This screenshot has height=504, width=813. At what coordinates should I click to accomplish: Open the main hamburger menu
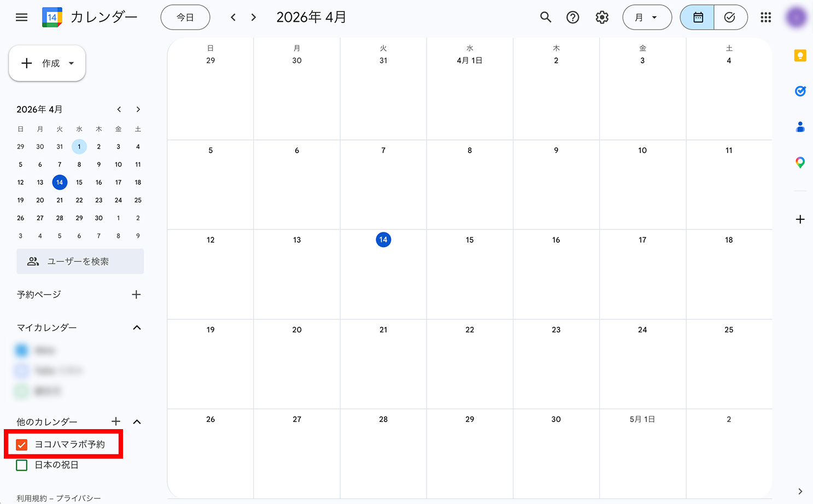(21, 17)
